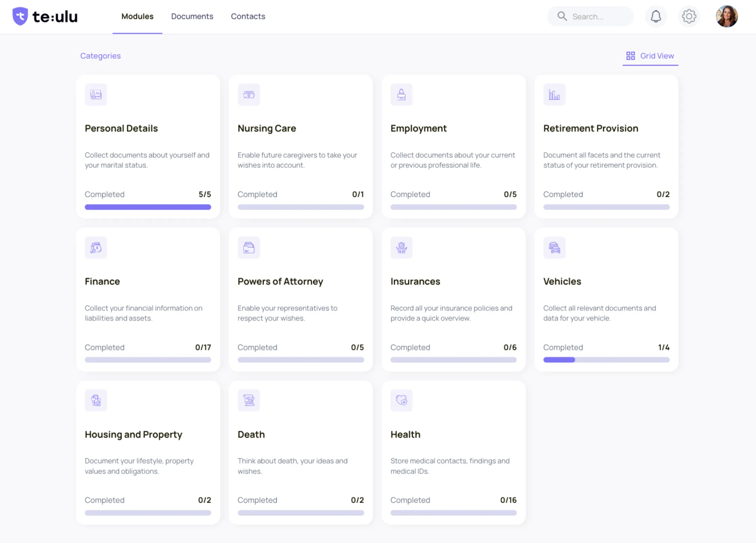The width and height of the screenshot is (756, 543).
Task: Click the Retirement Provision chart icon
Action: click(554, 95)
